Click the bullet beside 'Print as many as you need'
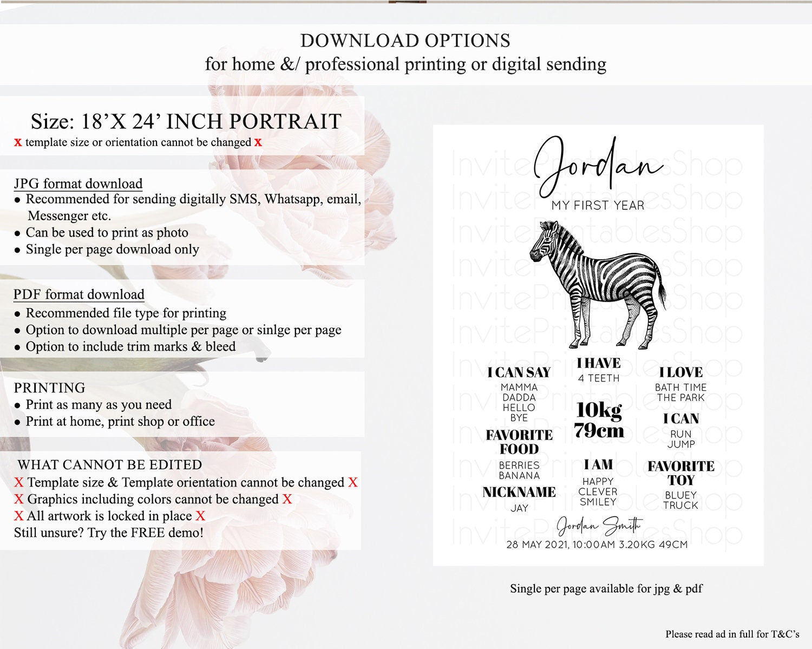 [18, 405]
